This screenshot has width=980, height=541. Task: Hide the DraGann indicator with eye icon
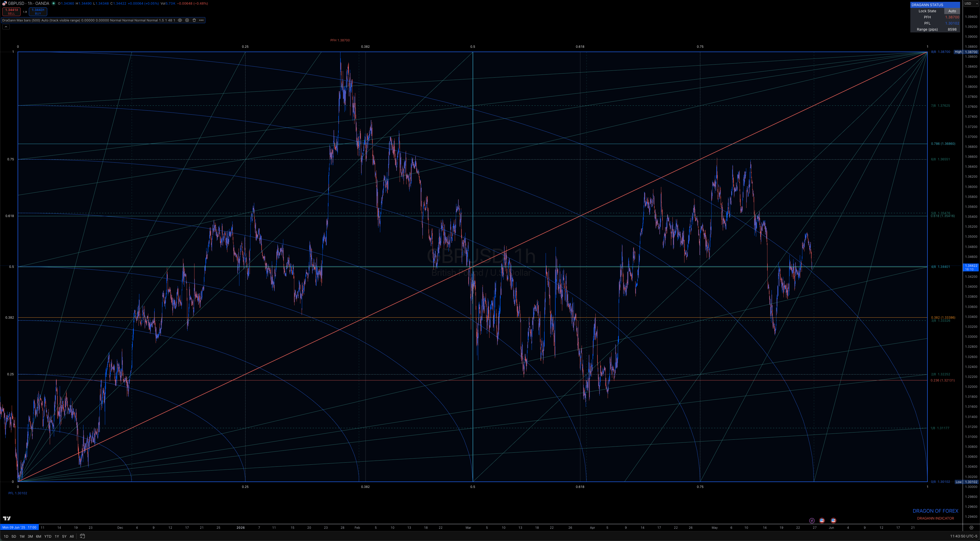click(180, 20)
